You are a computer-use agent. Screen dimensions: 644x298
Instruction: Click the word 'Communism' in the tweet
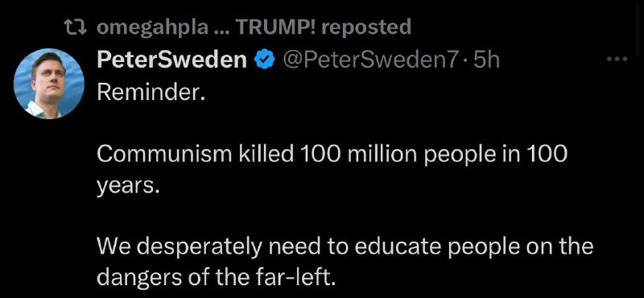click(x=164, y=154)
